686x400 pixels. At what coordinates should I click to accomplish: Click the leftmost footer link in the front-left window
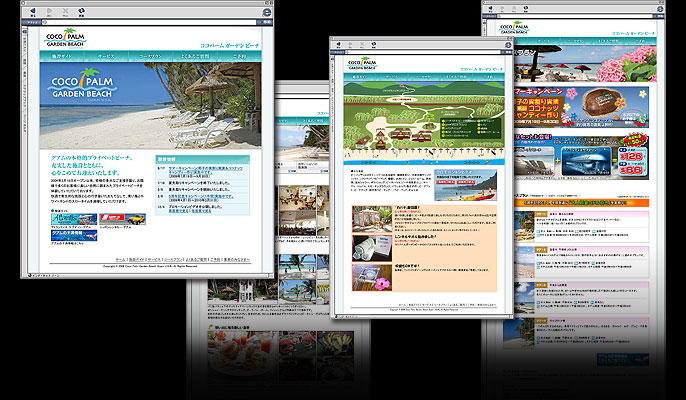click(120, 260)
